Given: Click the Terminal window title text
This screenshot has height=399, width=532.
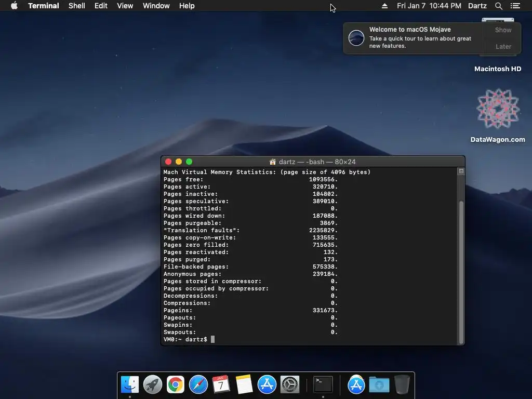Looking at the screenshot, I should [317, 162].
